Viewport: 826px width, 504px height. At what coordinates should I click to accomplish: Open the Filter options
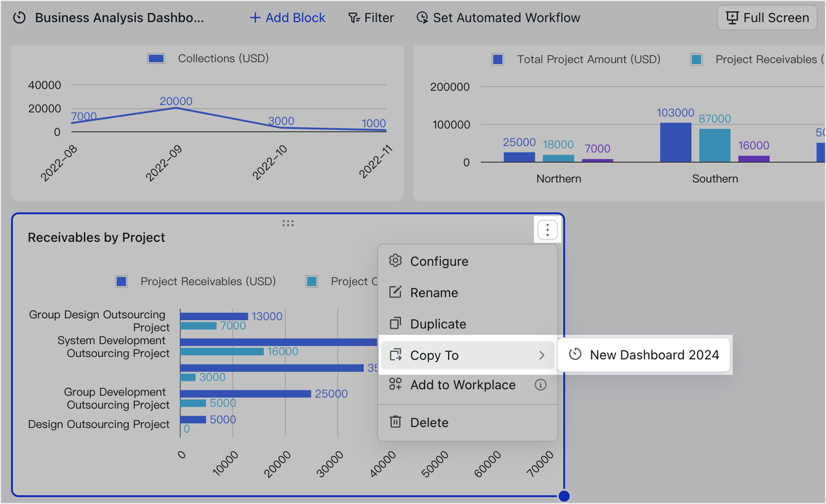(371, 18)
